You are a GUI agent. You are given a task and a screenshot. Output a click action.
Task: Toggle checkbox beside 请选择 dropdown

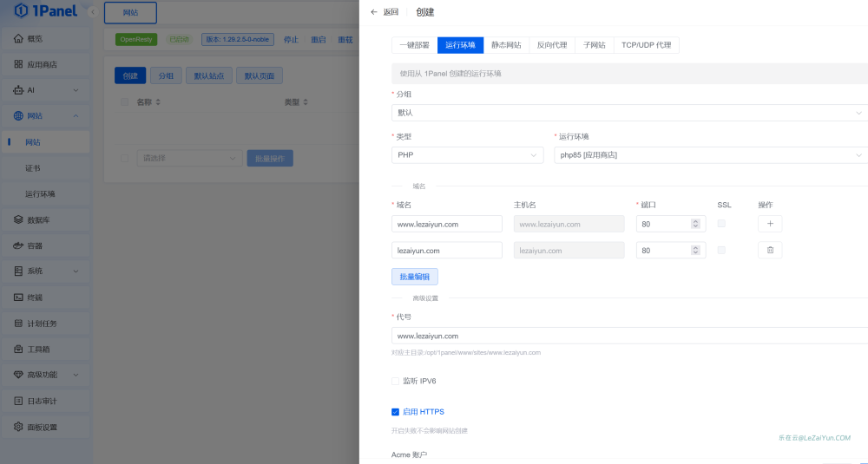point(124,158)
